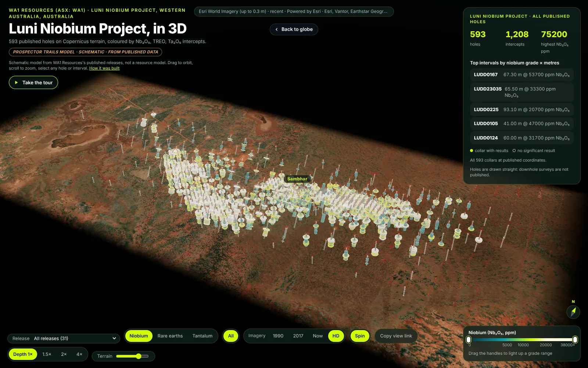Viewport: 588px width, 368px height.
Task: Click the Prospector Trails Model schematic badge
Action: tap(85, 52)
